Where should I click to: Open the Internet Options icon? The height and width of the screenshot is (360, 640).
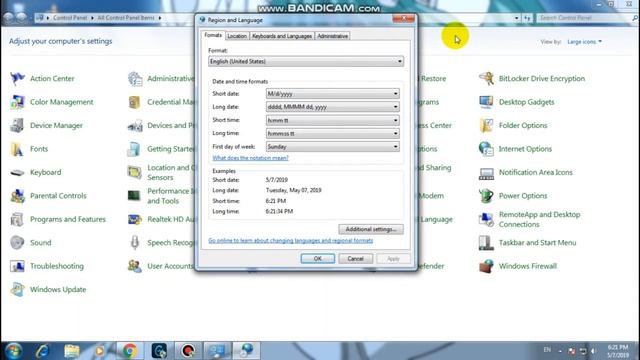tap(486, 149)
